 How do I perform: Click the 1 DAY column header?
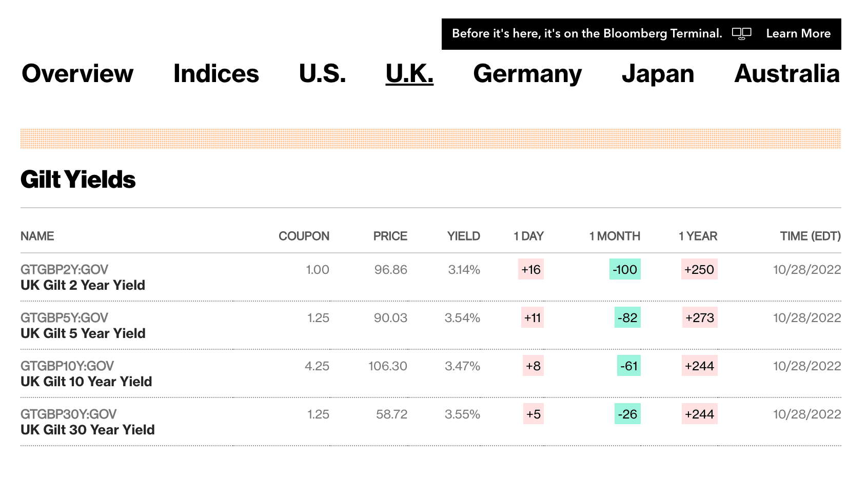[529, 236]
